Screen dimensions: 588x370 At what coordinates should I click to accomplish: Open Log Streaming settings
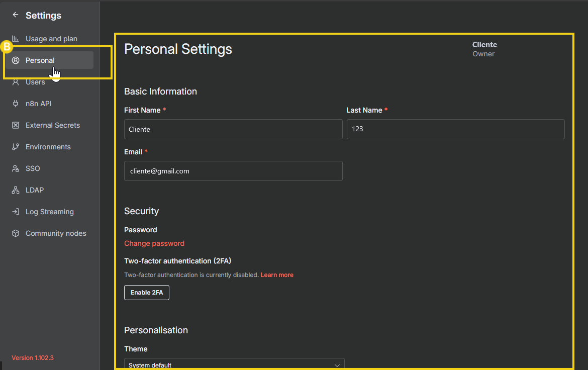pyautogui.click(x=49, y=212)
